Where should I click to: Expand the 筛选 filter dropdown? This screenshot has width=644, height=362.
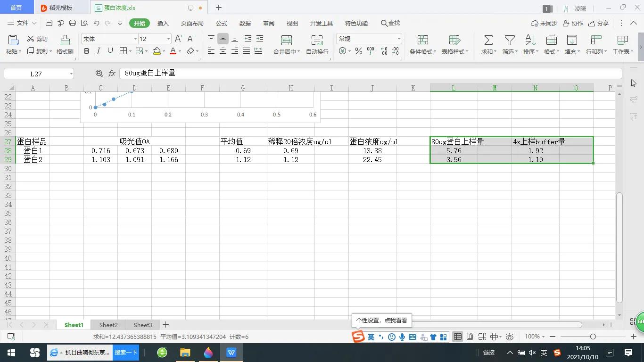click(516, 52)
